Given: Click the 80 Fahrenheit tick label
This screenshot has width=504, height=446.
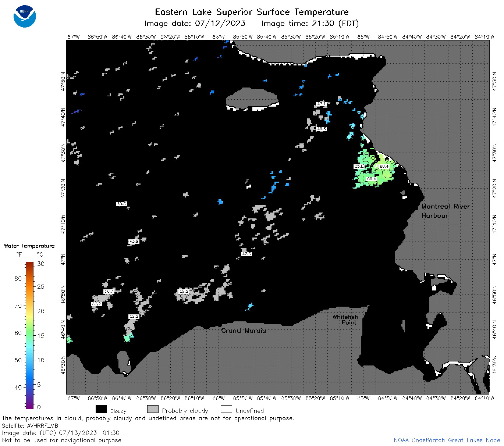Looking at the screenshot, I should click(18, 278).
